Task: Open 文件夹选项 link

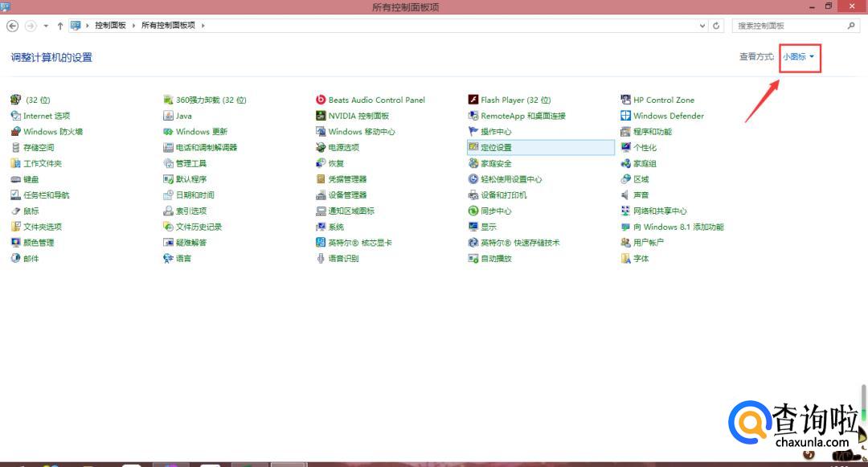Action: point(43,227)
